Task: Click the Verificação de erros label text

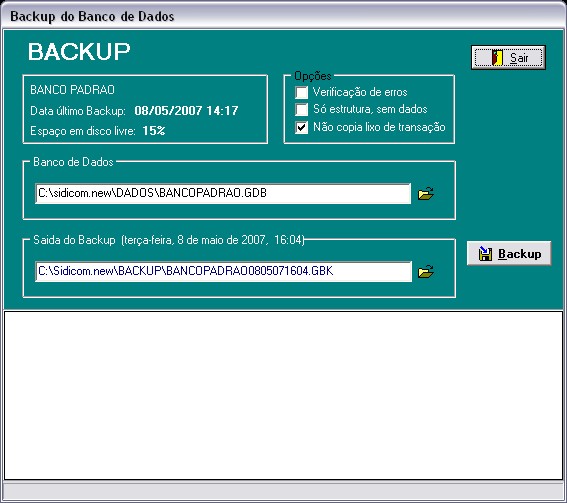Action: [x=360, y=92]
